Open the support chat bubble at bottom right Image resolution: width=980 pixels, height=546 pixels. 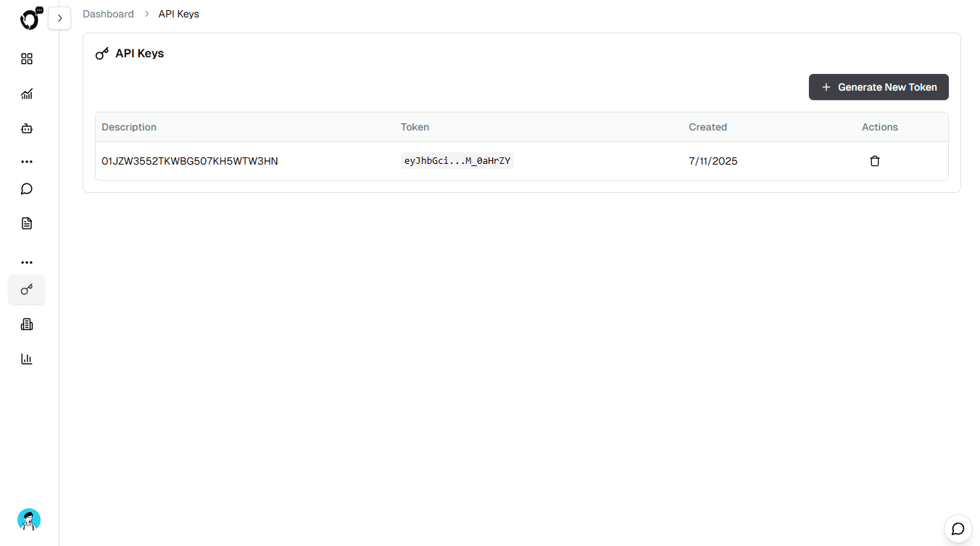(x=958, y=529)
